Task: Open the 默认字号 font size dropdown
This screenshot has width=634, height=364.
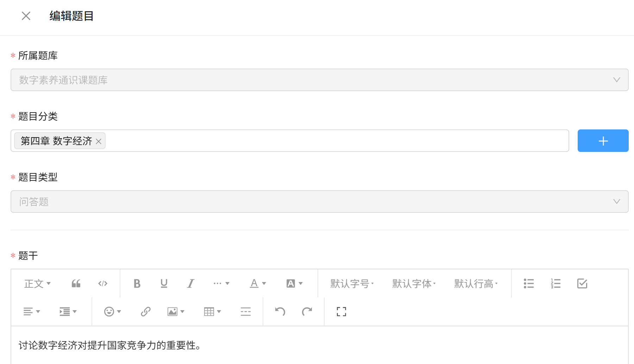Action: point(352,283)
